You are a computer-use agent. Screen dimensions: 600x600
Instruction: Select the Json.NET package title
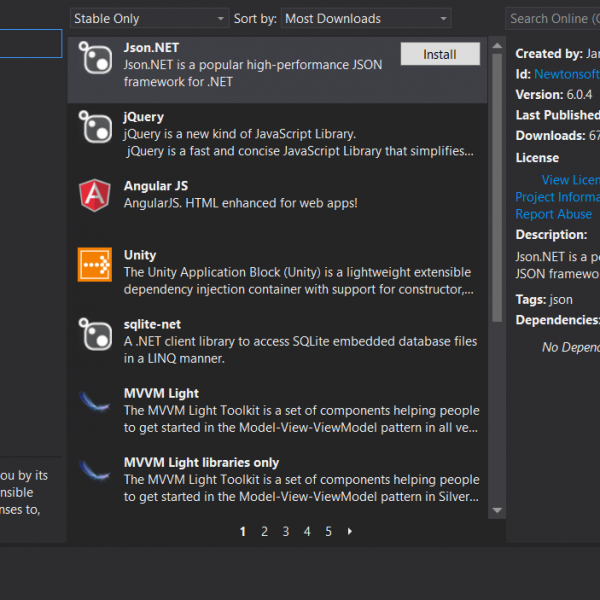[x=151, y=48]
